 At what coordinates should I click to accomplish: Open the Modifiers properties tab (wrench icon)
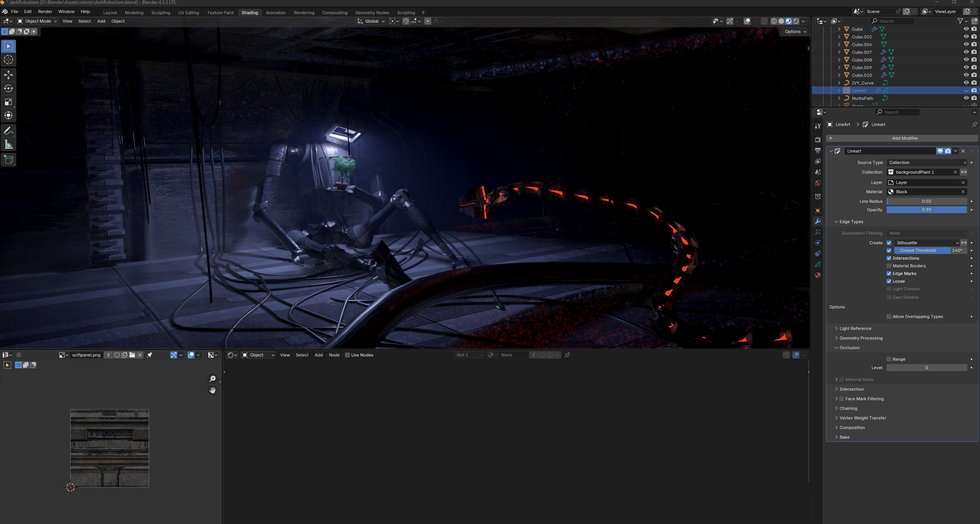click(818, 221)
